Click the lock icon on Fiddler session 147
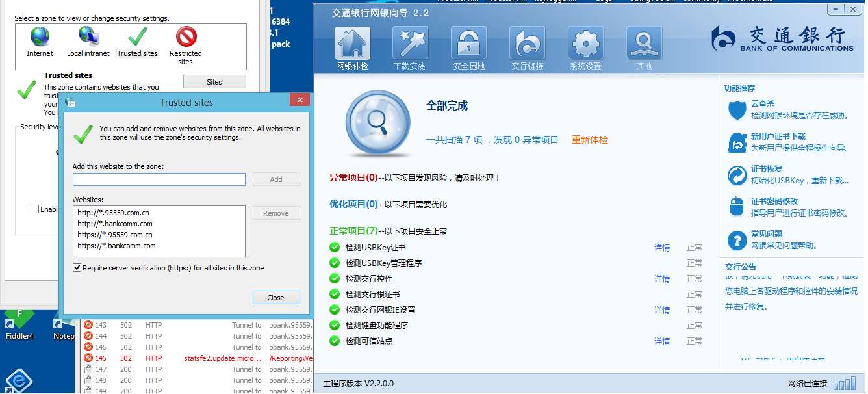Screen dimensions: 868x394 88,369
